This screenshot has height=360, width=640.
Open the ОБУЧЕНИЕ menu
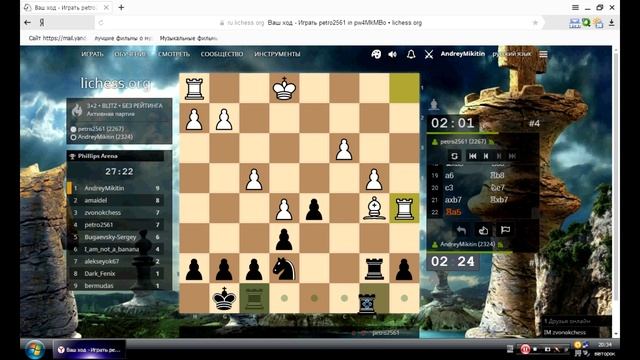pos(130,54)
